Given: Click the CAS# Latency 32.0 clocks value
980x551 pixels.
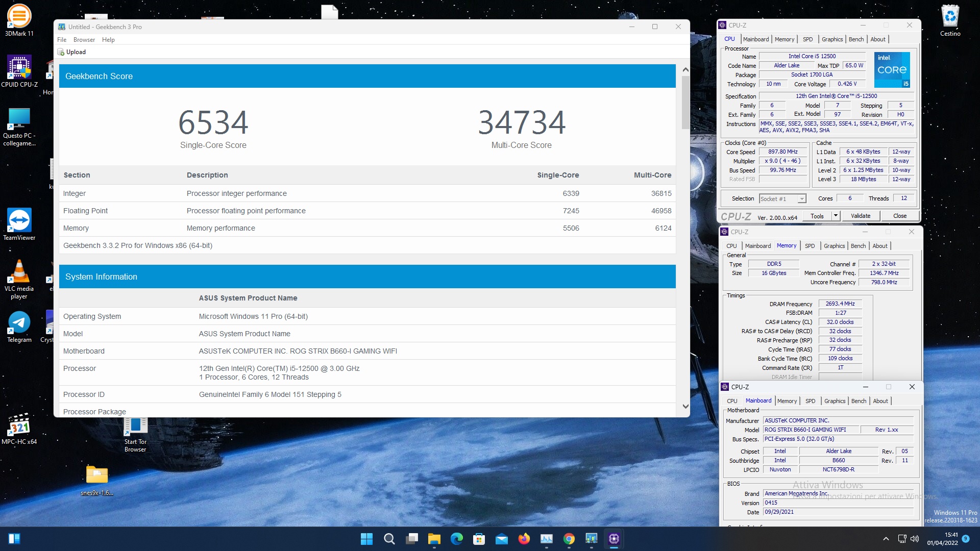Looking at the screenshot, I should coord(840,322).
